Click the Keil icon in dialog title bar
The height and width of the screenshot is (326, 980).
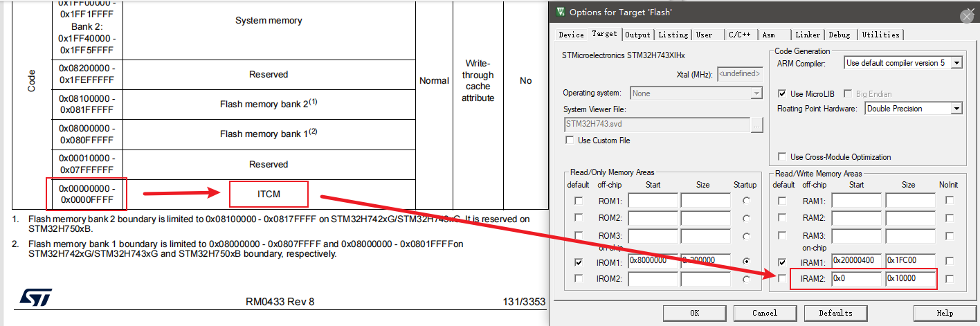tap(560, 12)
